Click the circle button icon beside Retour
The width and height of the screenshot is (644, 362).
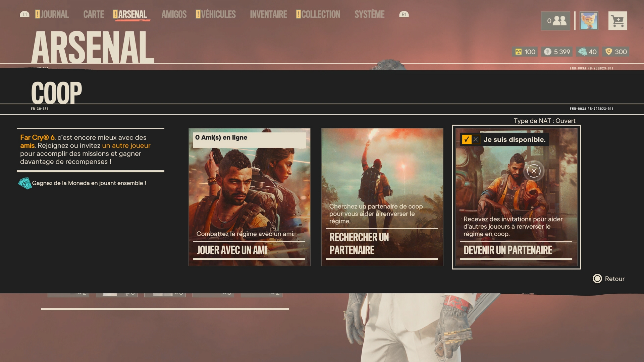pos(597,279)
